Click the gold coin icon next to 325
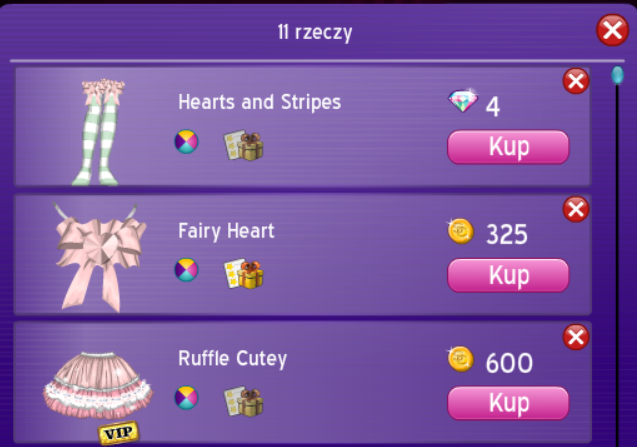Screen dimensions: 637x447 (460, 232)
